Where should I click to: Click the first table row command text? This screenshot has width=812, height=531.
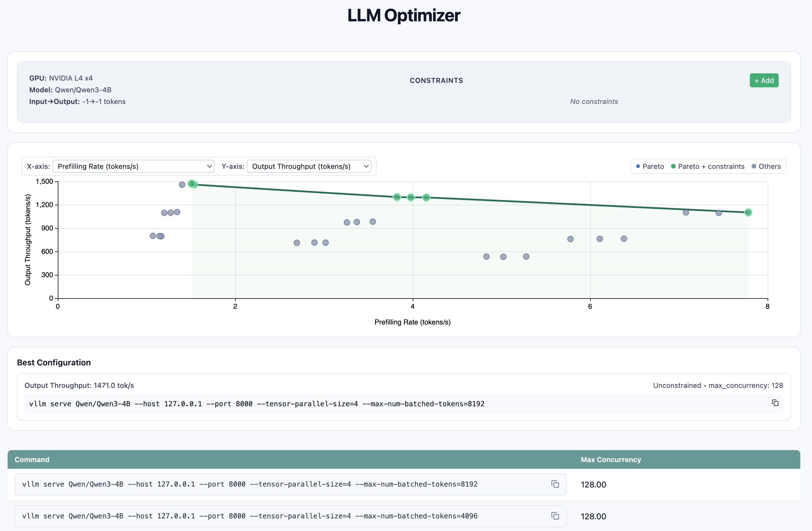pyautogui.click(x=250, y=484)
